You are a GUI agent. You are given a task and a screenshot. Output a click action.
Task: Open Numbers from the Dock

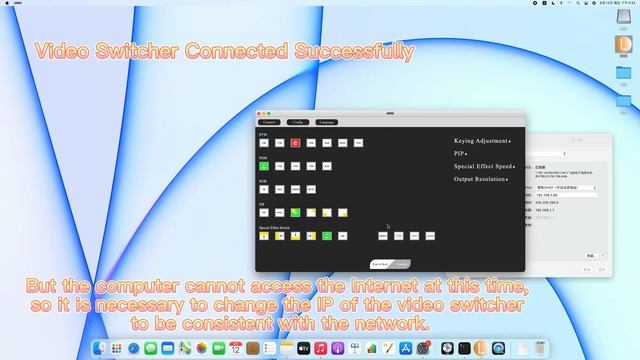click(372, 348)
